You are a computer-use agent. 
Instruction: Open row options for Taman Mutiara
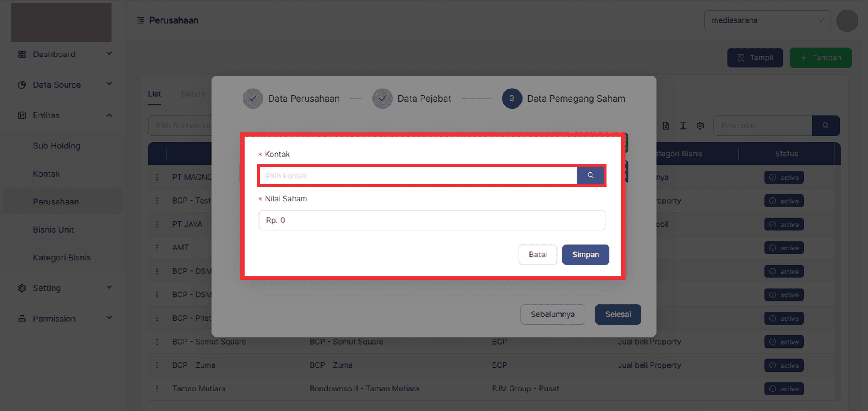point(157,388)
